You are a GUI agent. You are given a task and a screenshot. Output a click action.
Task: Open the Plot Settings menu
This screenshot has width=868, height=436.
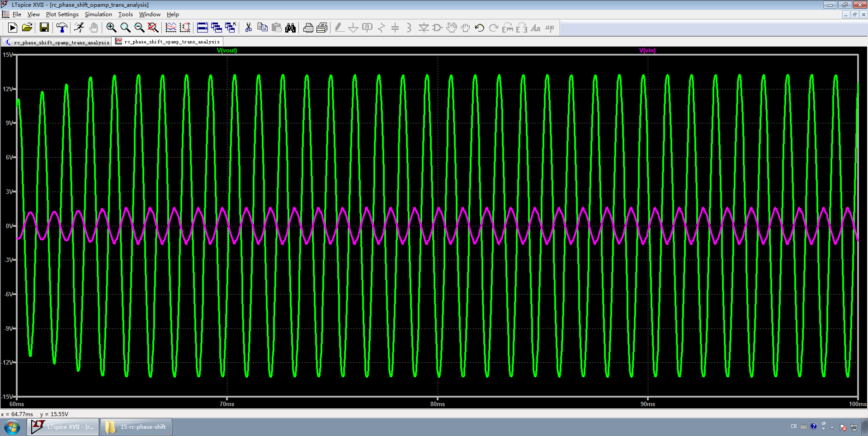point(62,14)
